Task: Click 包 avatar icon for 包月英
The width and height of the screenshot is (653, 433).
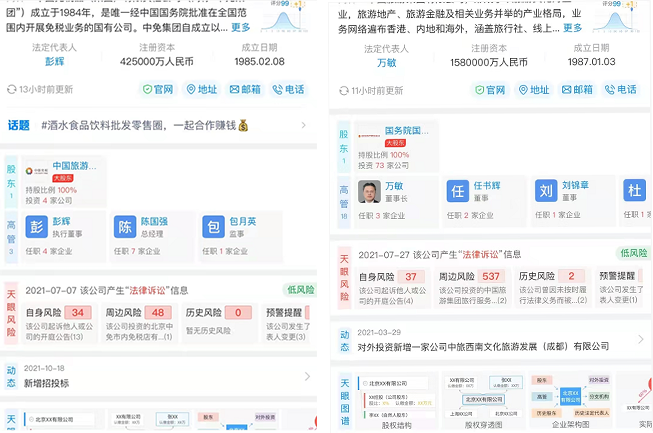Action: (213, 227)
